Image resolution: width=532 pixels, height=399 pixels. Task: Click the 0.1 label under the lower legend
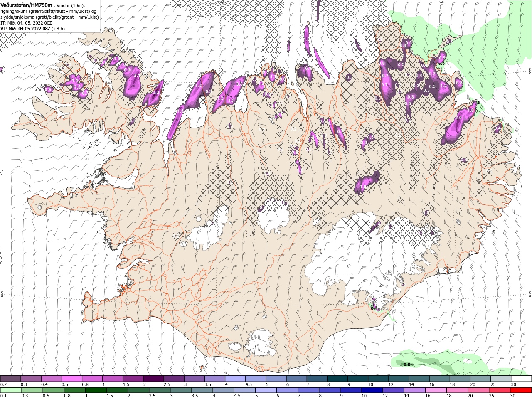coord(3,396)
